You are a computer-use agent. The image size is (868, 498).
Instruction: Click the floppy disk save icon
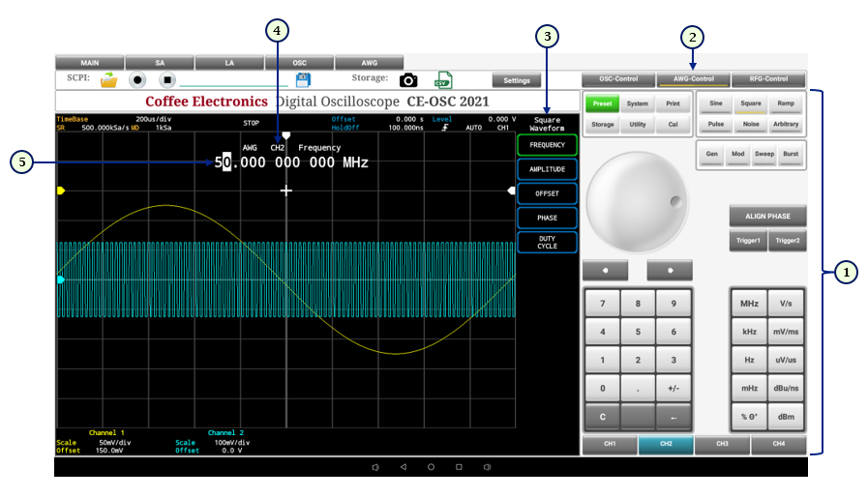(303, 80)
